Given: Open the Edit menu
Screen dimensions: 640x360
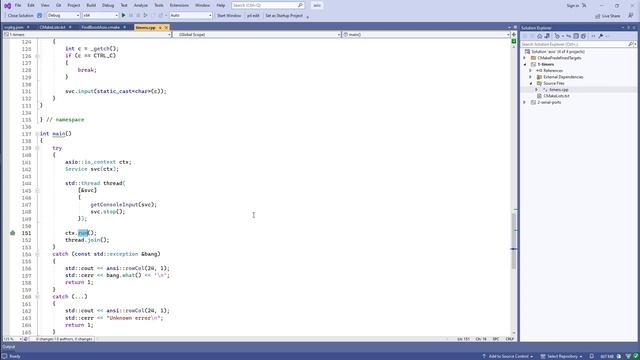Looking at the screenshot, I should tap(31, 5).
